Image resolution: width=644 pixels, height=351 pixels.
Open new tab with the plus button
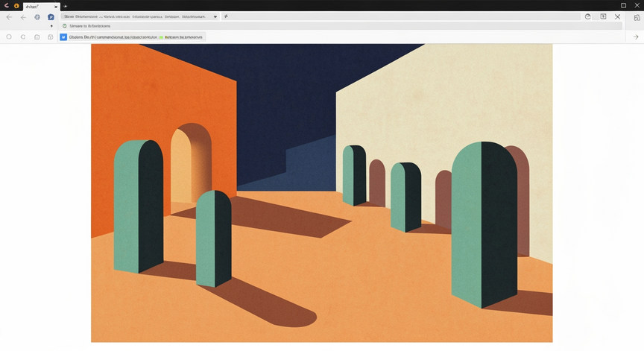coord(66,6)
